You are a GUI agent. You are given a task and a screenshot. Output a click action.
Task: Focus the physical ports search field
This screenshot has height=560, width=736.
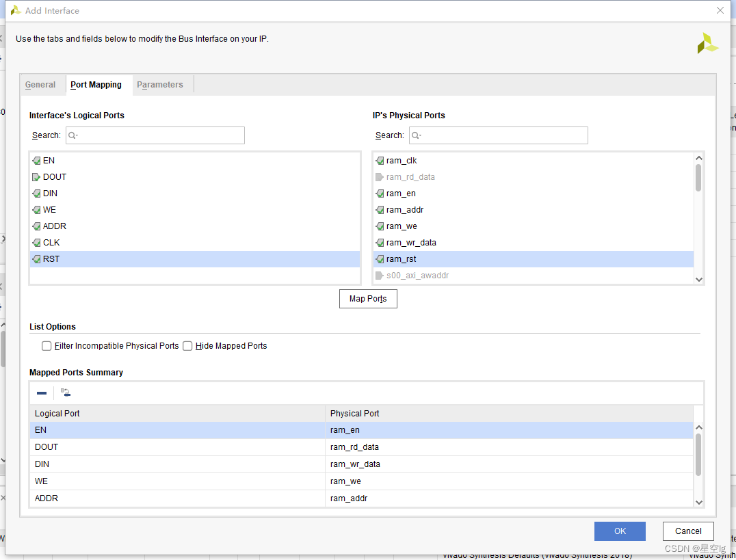click(x=499, y=135)
